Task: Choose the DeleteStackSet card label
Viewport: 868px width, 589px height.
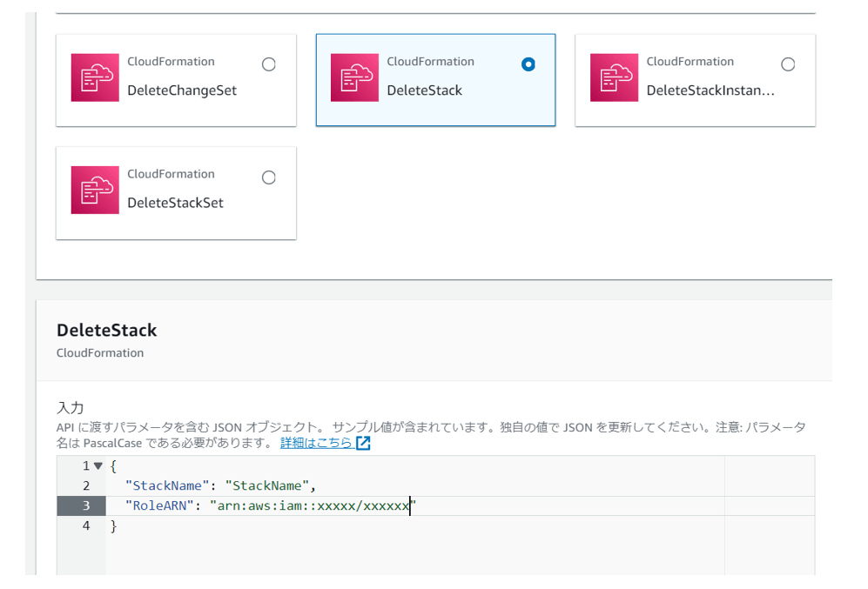Action: 175,203
